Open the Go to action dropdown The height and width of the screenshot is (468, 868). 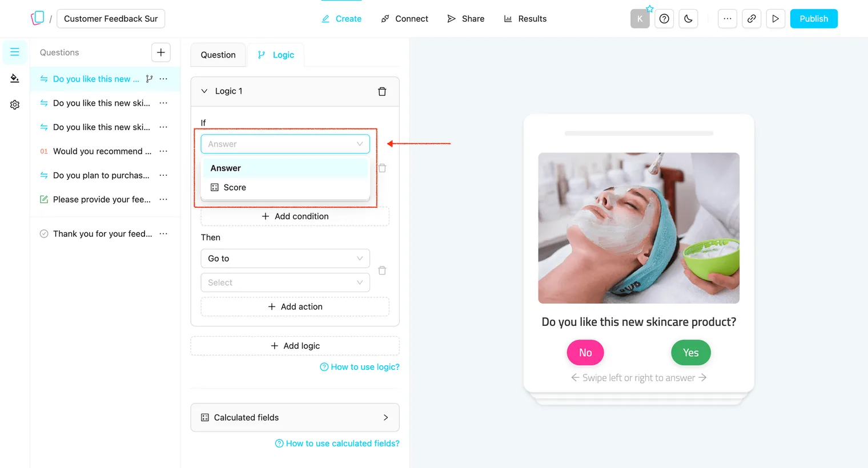[286, 259]
